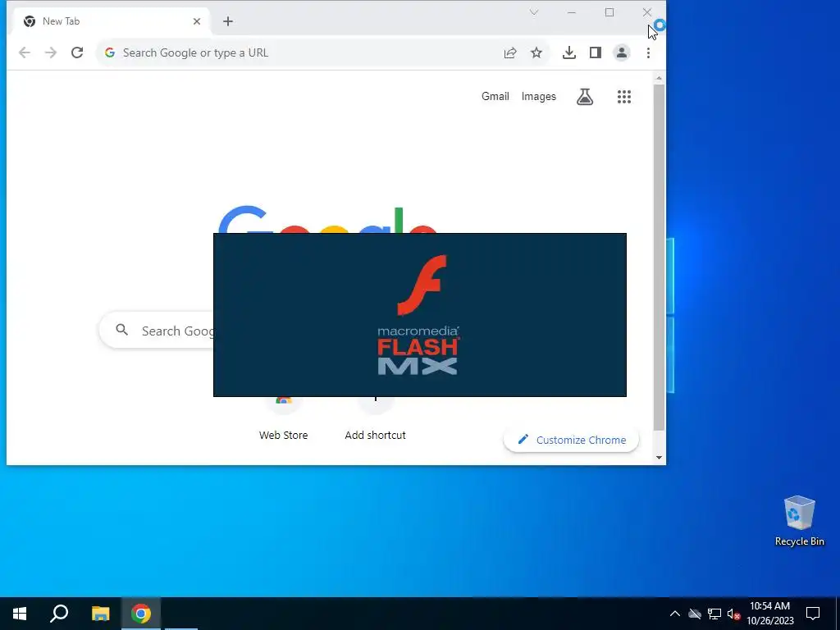
Task: Expand the tab search chevron
Action: point(534,12)
